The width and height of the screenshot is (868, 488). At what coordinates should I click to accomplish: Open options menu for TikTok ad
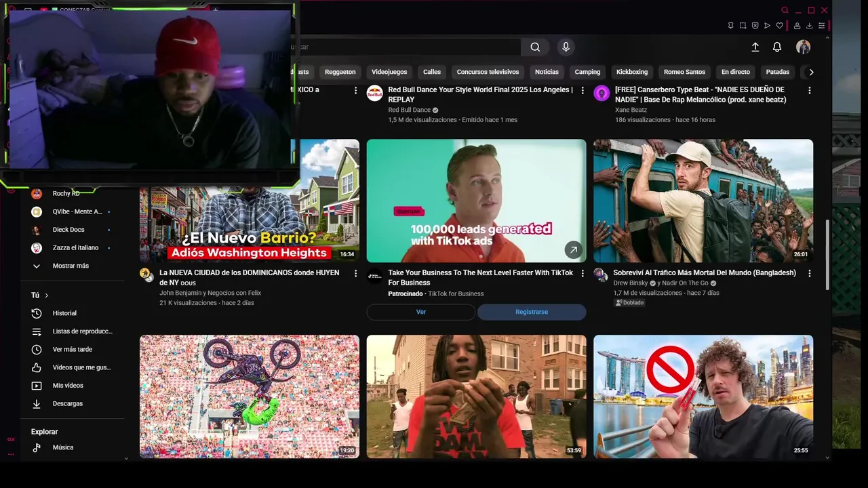pos(583,273)
